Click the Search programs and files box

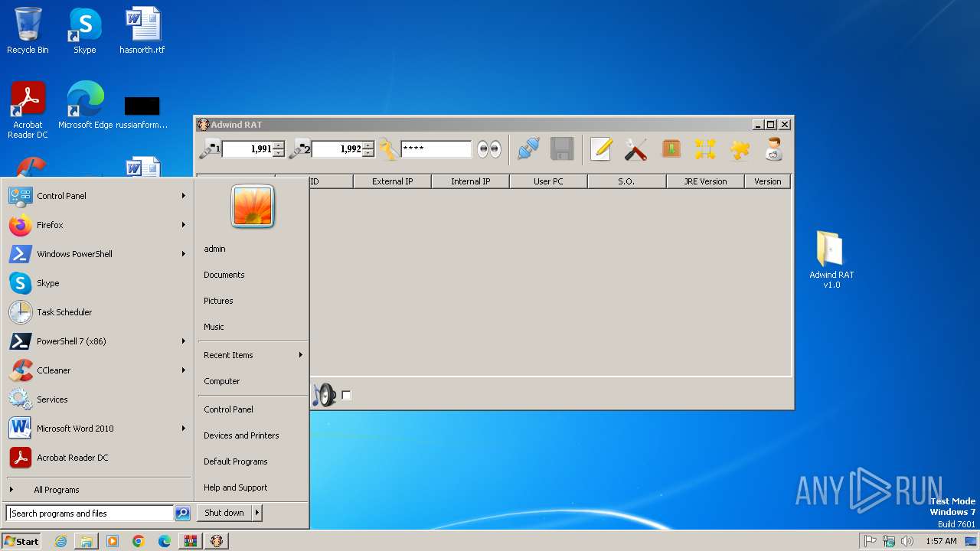[90, 514]
